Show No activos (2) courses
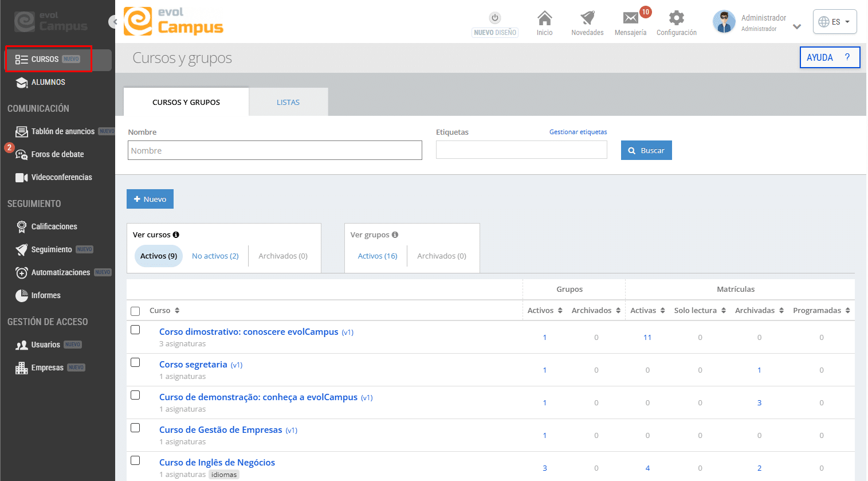Screen dimensions: 868x481 pyautogui.click(x=215, y=256)
